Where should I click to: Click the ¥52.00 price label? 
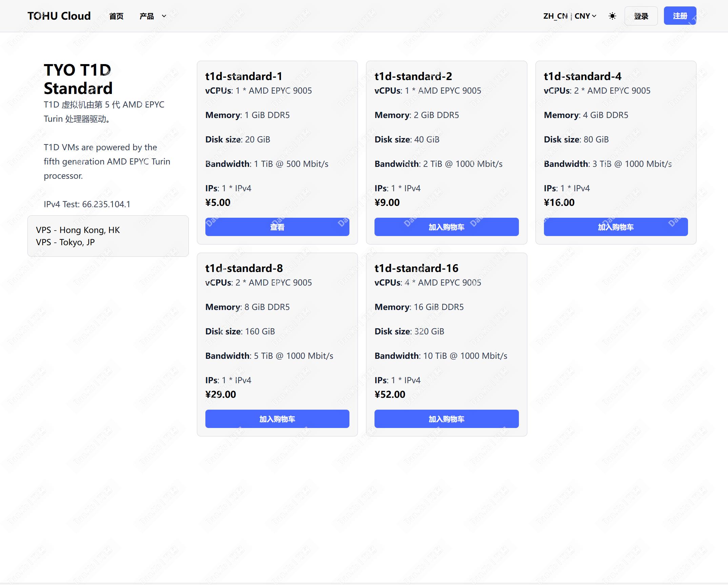pyautogui.click(x=390, y=394)
